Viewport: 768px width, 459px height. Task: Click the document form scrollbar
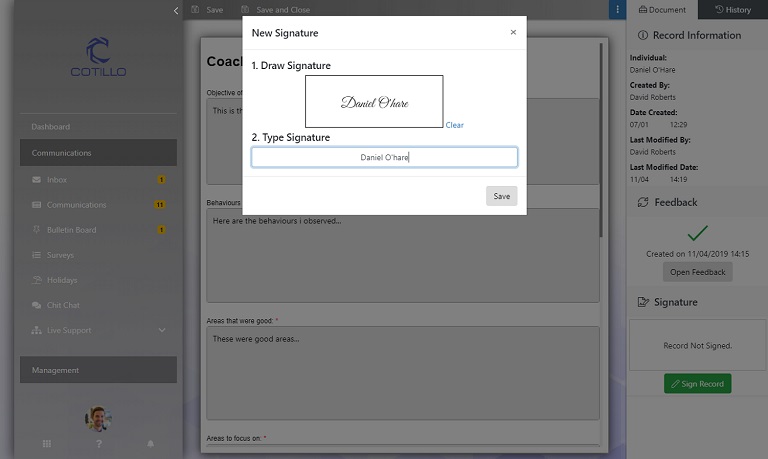click(x=601, y=140)
